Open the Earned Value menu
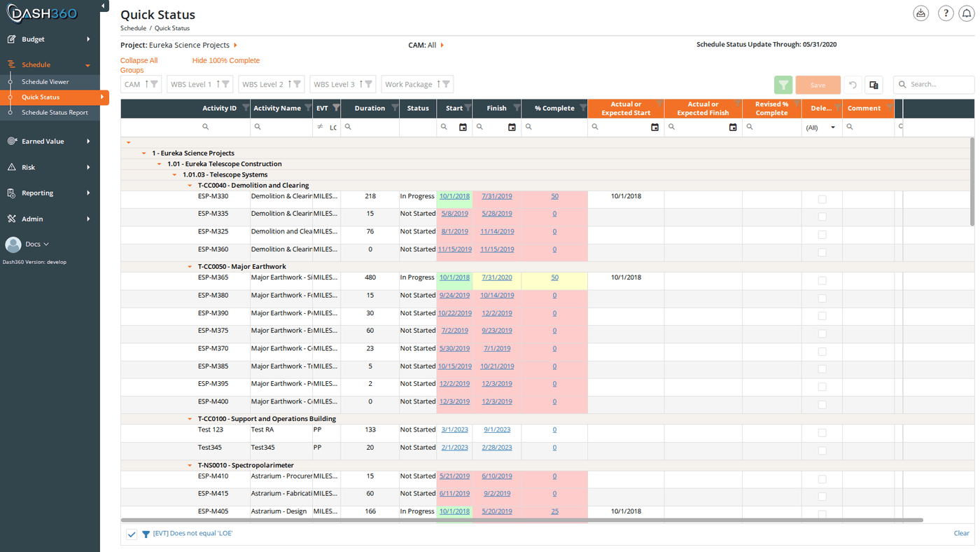 [50, 142]
